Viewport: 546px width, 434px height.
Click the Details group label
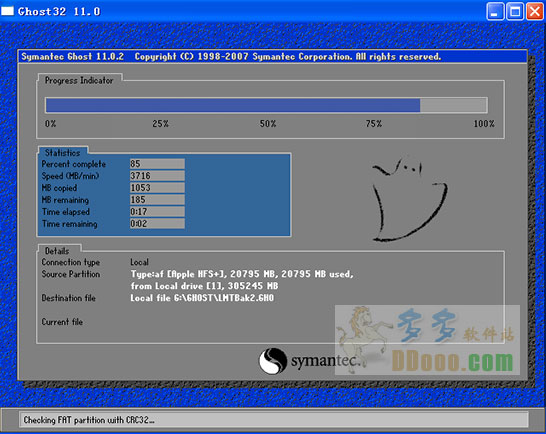(57, 251)
